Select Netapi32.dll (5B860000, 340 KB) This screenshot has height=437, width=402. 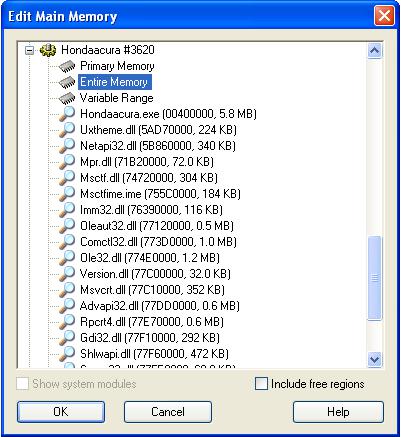pos(158,146)
